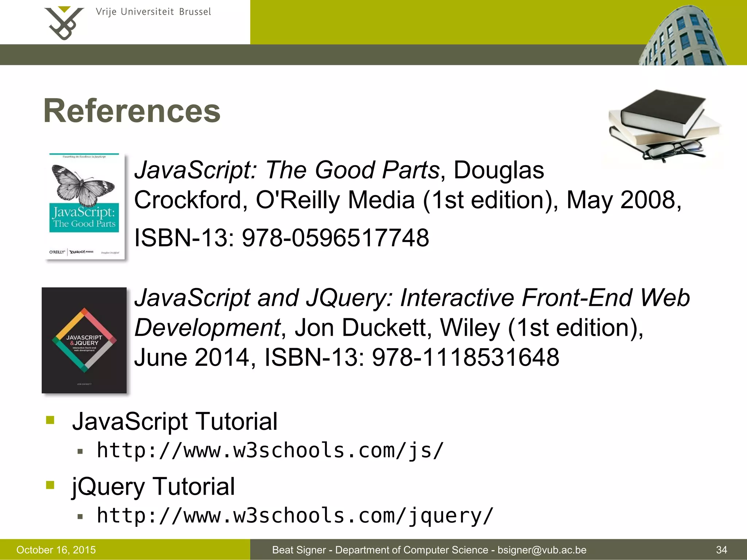
Task: Click the JavaScript: The Good Parts cover
Action: 84,206
